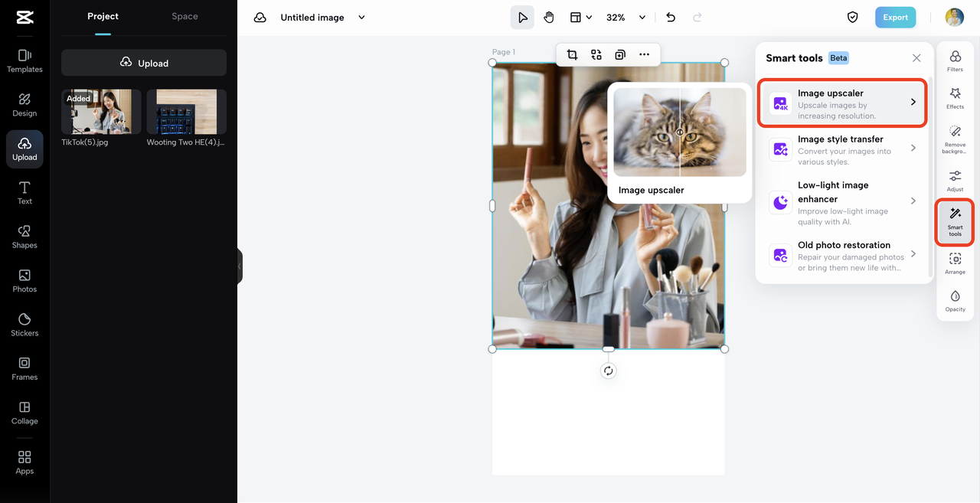The image size is (980, 503).
Task: Activate the hand pan tool
Action: click(x=549, y=18)
